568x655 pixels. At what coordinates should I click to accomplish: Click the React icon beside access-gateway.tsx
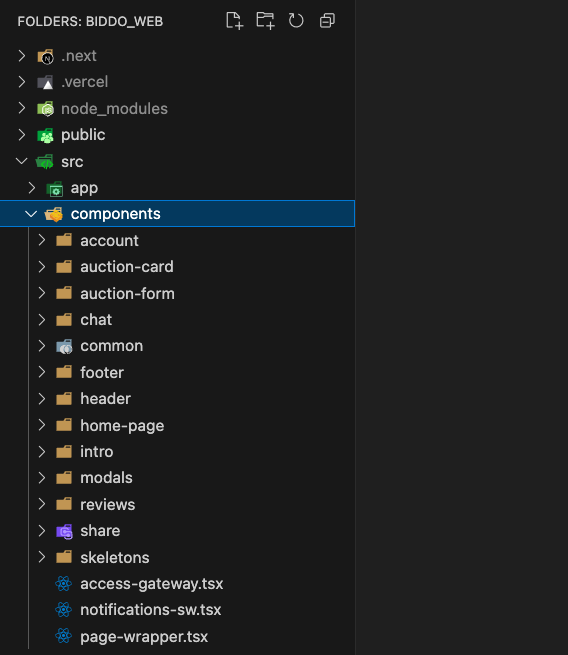click(63, 584)
